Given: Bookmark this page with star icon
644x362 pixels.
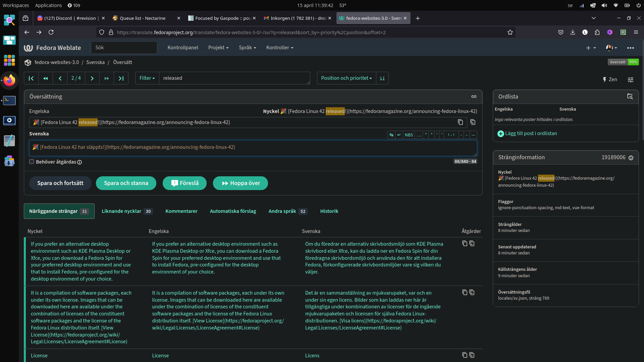Looking at the screenshot, I should coord(510,32).
